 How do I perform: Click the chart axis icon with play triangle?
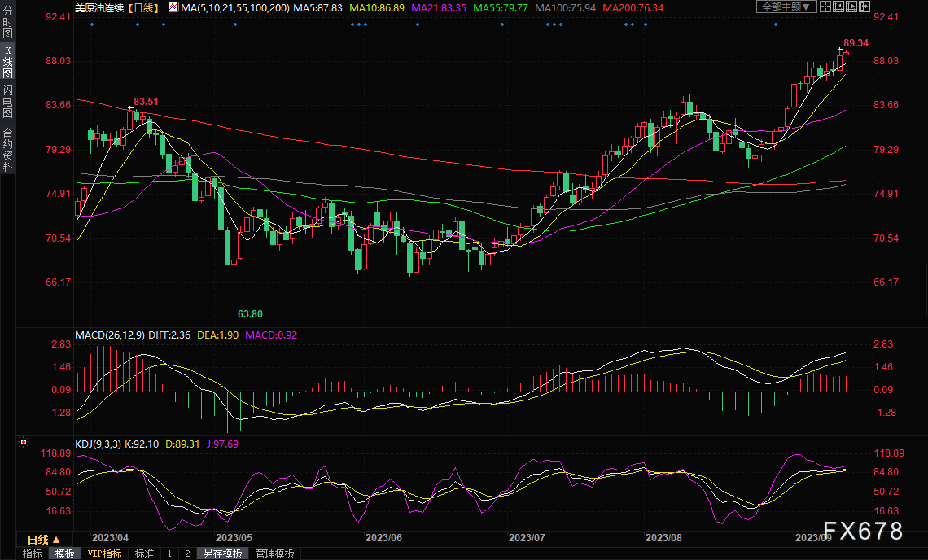coord(851,7)
